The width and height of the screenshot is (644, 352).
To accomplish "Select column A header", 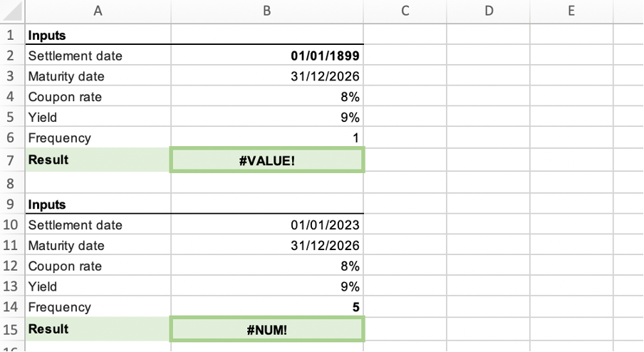I will [97, 11].
